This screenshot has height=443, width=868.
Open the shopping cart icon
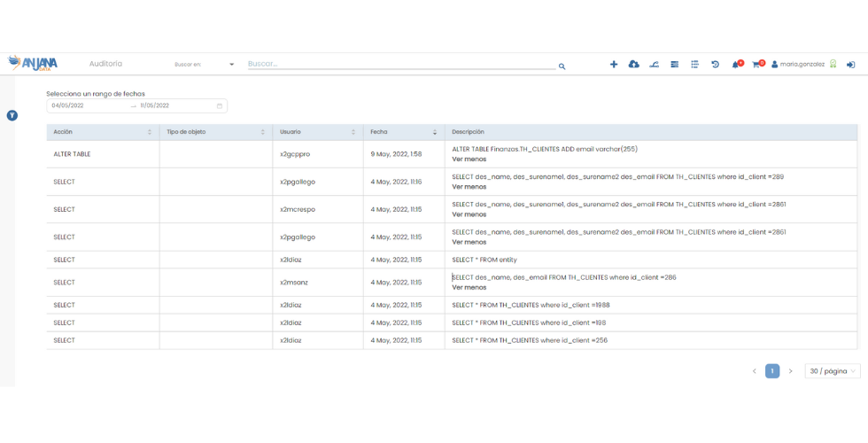coord(756,65)
